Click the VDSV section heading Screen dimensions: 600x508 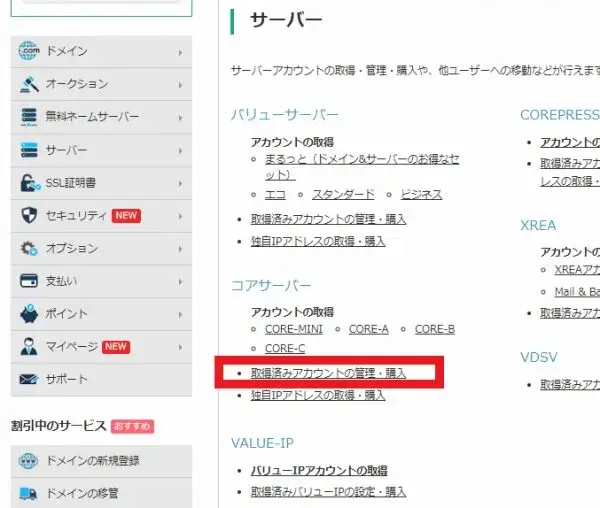tap(539, 357)
